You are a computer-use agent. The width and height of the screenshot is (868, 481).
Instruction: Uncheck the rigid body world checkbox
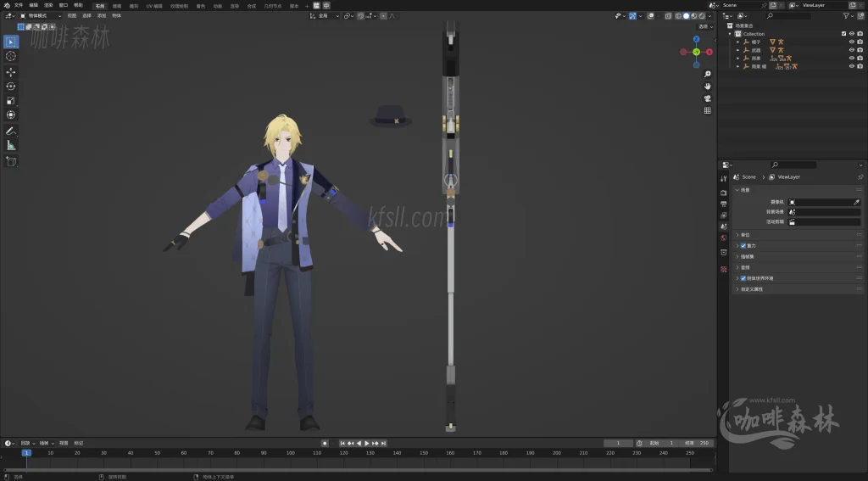(x=743, y=278)
